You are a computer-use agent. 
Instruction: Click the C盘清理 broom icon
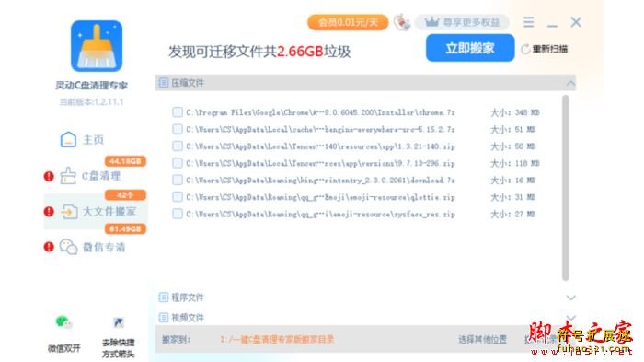tap(68, 176)
